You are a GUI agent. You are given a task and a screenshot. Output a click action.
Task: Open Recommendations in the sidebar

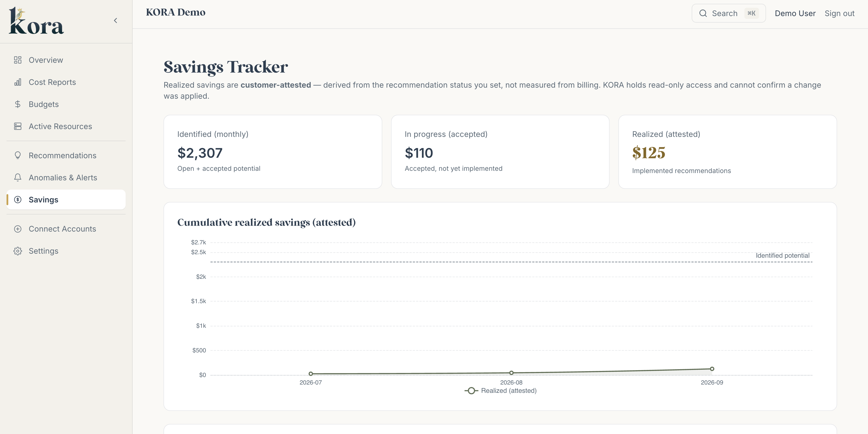pyautogui.click(x=66, y=155)
